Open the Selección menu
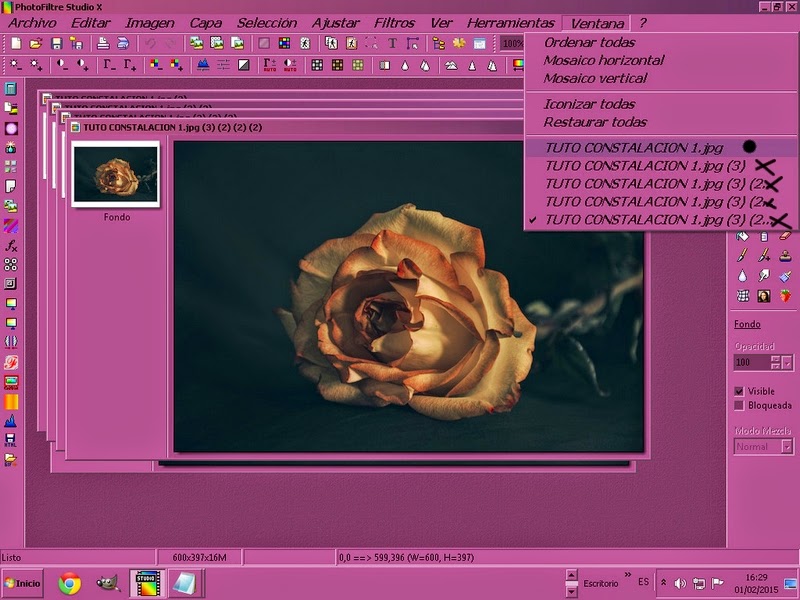This screenshot has width=800, height=600. tap(267, 23)
